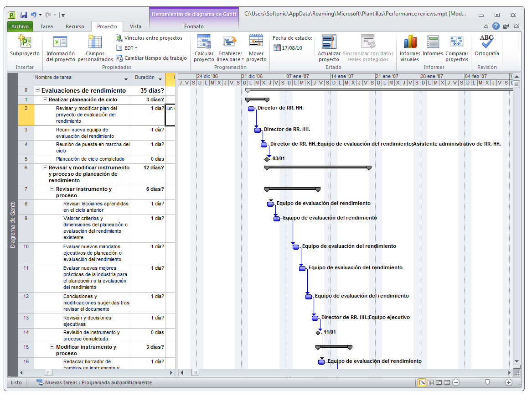The image size is (532, 403).
Task: Select all cells via table corner
Action: point(26,79)
